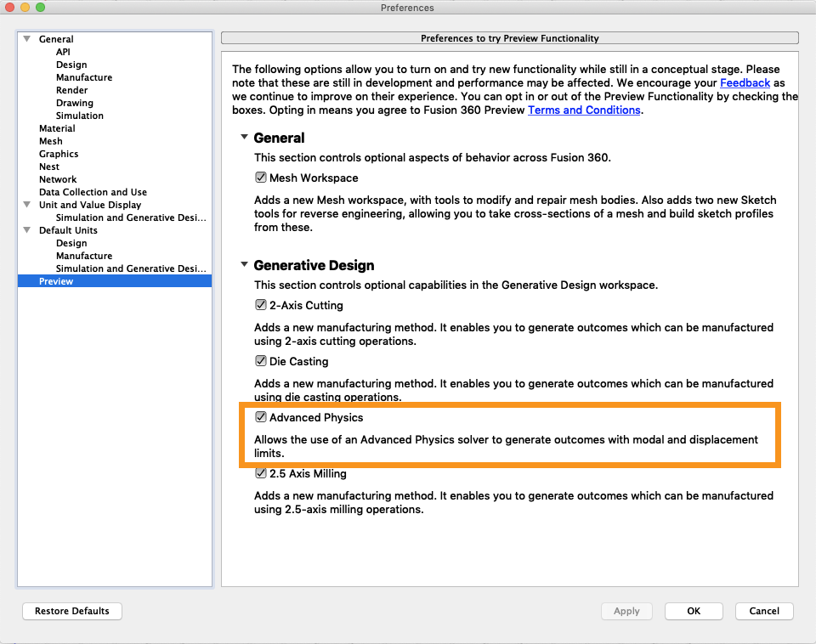The image size is (816, 644).
Task: Select the General root item
Action: point(56,39)
